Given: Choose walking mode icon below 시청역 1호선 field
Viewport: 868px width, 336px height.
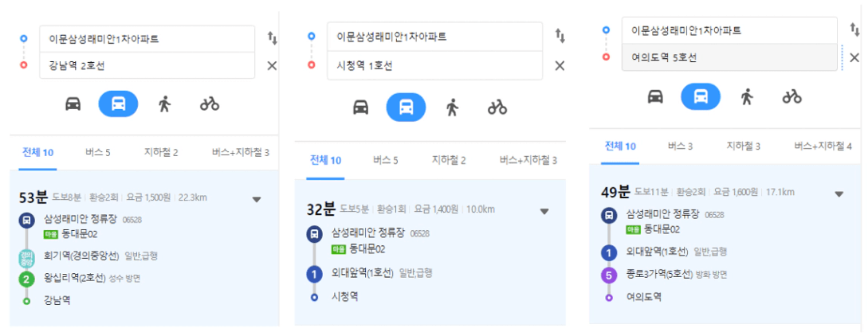Looking at the screenshot, I should [x=452, y=107].
